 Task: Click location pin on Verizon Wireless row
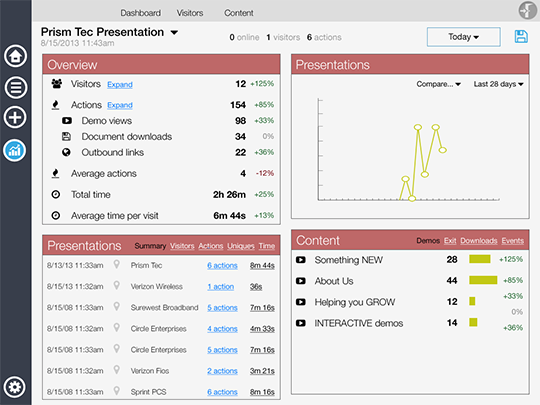point(117,285)
